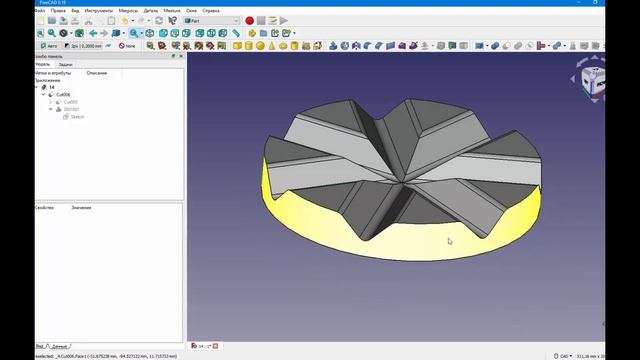Open the Справка menu

click(x=211, y=11)
